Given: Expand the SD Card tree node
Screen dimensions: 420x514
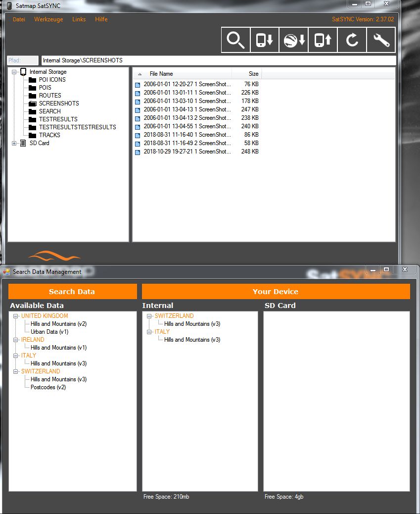Looking at the screenshot, I should [x=14, y=143].
